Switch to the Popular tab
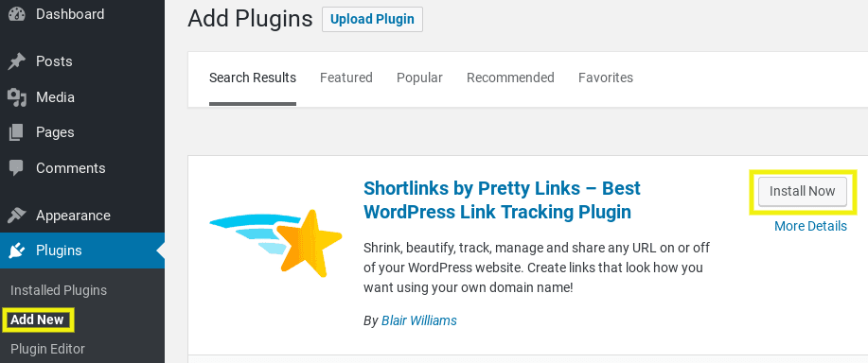 tap(419, 78)
